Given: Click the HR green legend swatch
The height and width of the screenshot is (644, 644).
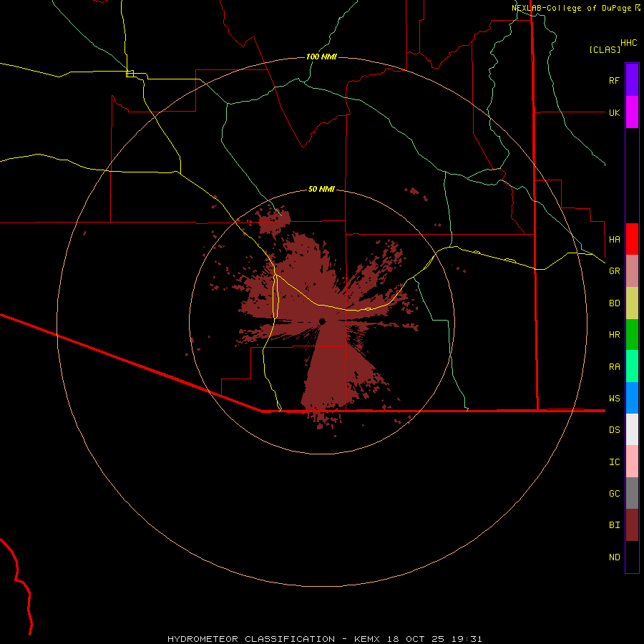Looking at the screenshot, I should point(632,335).
